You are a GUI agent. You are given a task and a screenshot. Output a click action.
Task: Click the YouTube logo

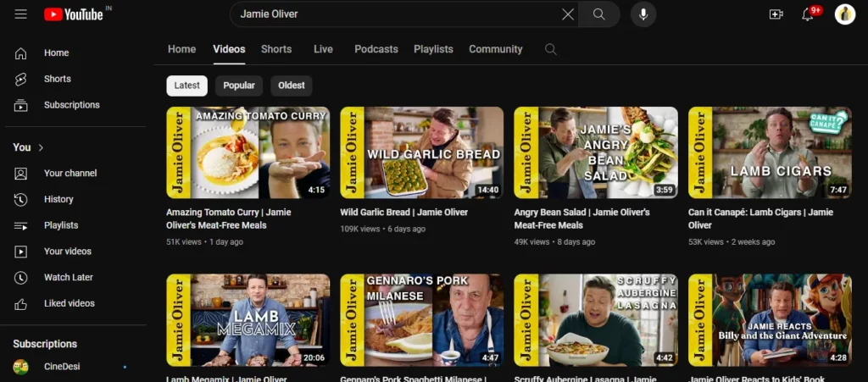point(74,14)
